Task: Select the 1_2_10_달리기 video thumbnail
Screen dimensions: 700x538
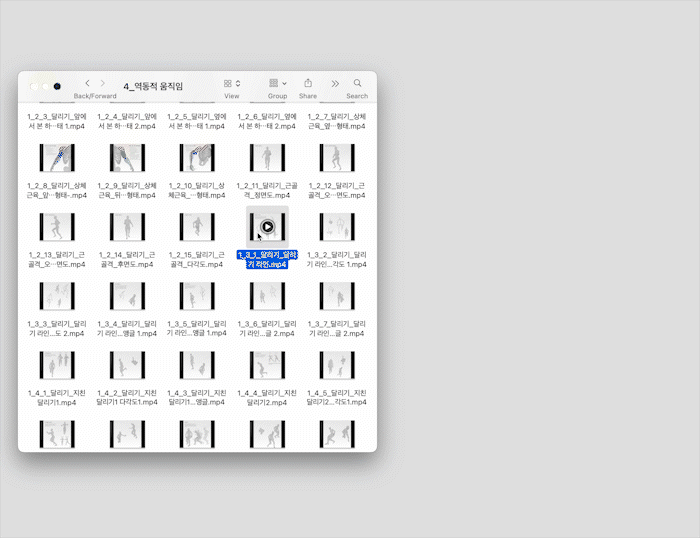Action: [197, 157]
